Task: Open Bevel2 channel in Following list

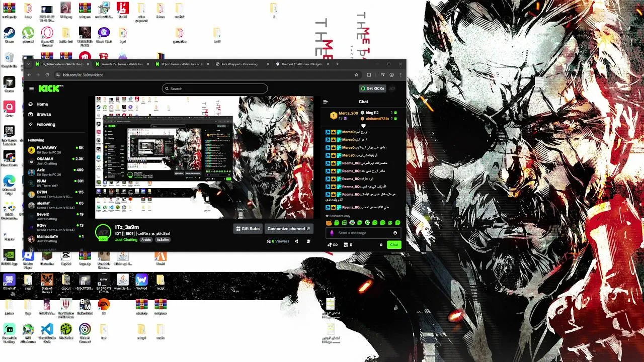Action: tap(56, 216)
